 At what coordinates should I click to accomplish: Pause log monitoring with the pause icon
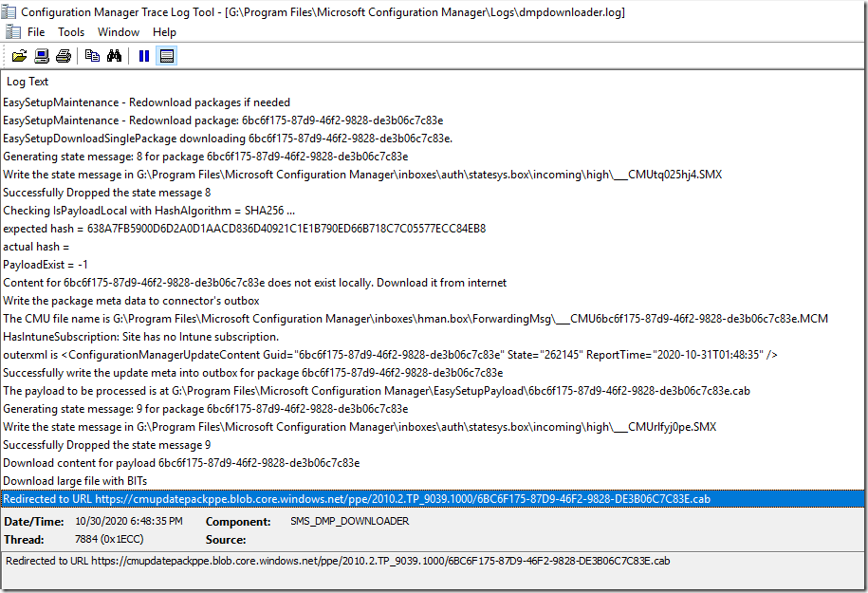point(144,56)
